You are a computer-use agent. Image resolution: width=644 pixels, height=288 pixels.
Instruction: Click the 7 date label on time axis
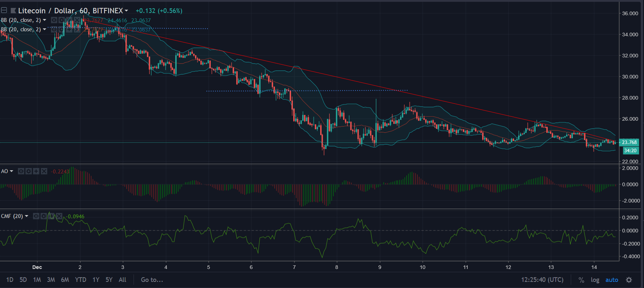(294, 267)
